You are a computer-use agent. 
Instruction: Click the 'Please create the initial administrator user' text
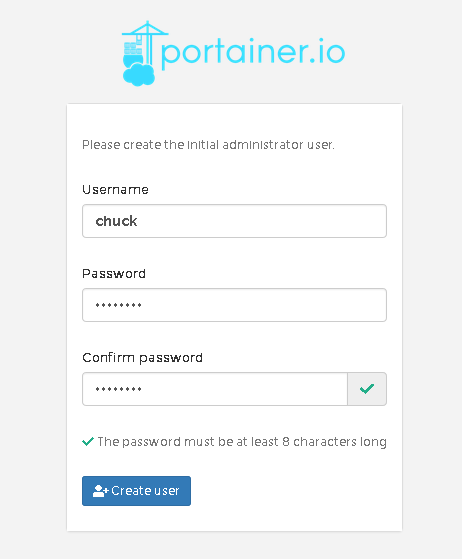click(209, 145)
